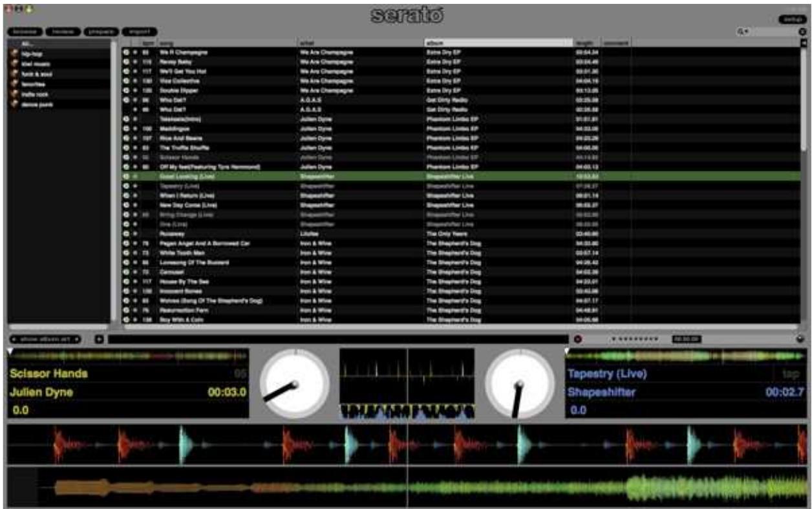
Task: Click the tap tempo label on right deck
Action: point(791,374)
